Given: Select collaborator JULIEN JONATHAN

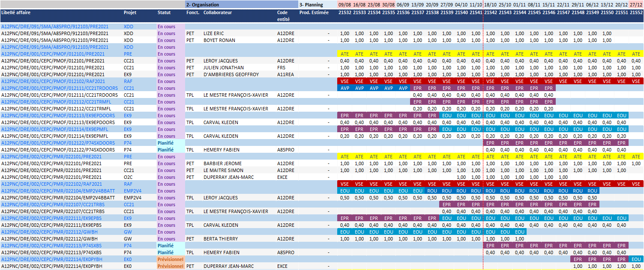Looking at the screenshot, I should pos(224,68).
